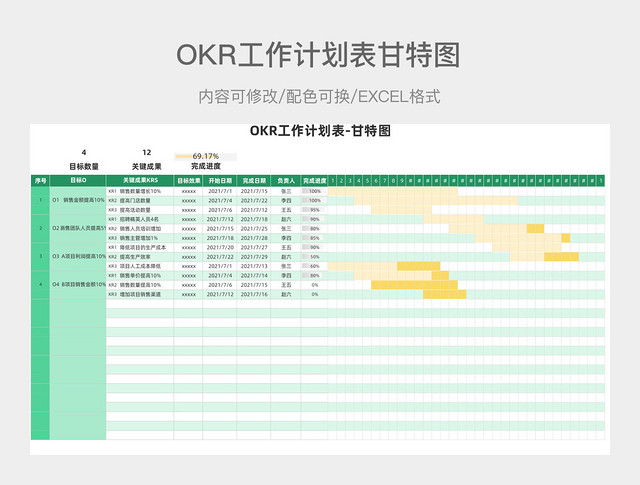Click owner 李四 in 销售单价提高10% row

click(286, 276)
